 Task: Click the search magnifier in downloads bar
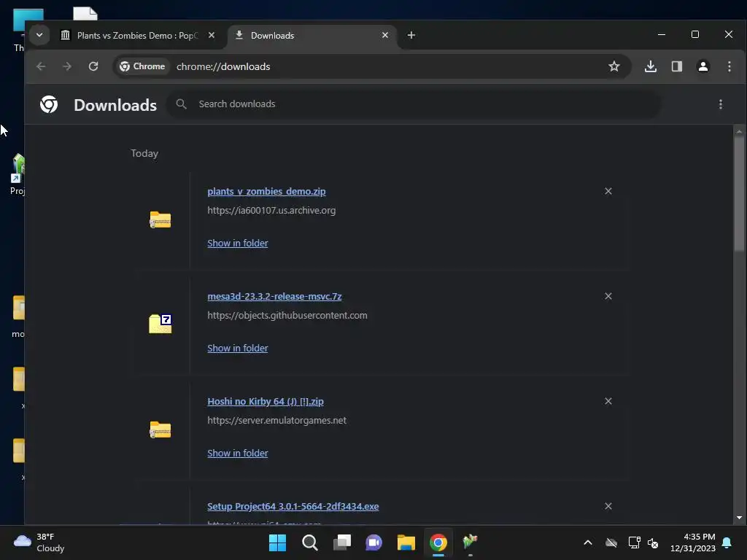(181, 104)
